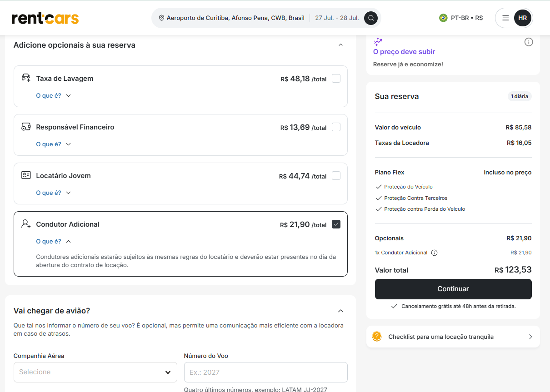
Task: Click the checklist badge icon
Action: tap(376, 337)
